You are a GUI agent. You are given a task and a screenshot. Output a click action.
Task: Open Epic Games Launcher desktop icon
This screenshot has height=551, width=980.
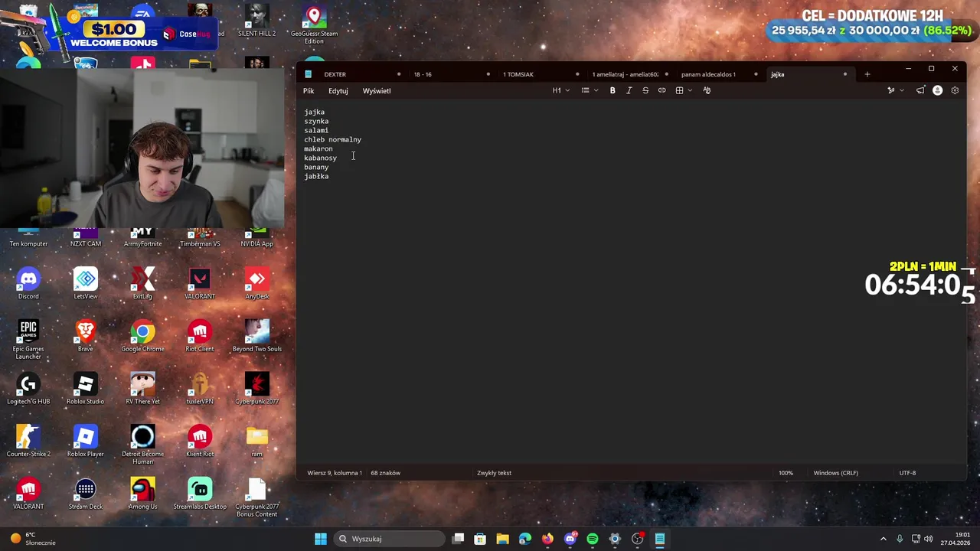click(28, 340)
